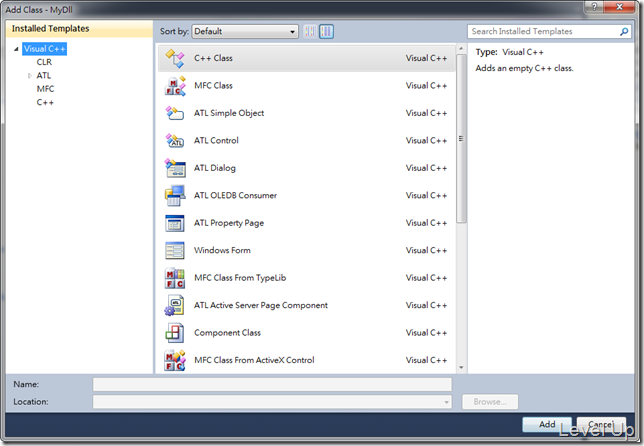
Task: Click the ATL OLEDB Consumer icon
Action: point(175,195)
